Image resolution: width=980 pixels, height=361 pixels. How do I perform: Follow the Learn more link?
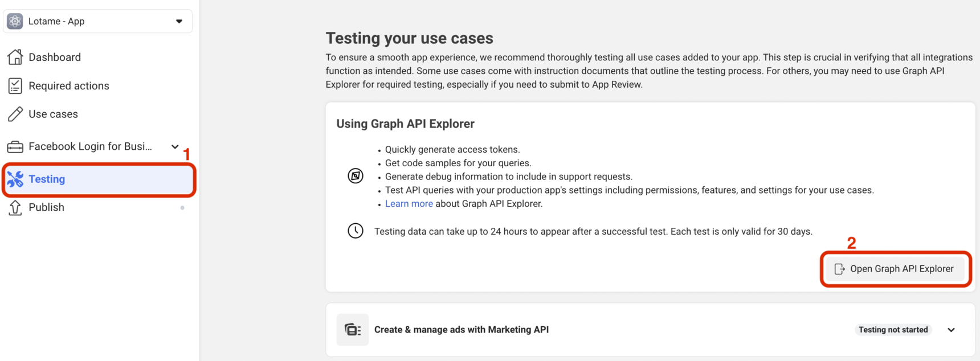click(x=409, y=204)
